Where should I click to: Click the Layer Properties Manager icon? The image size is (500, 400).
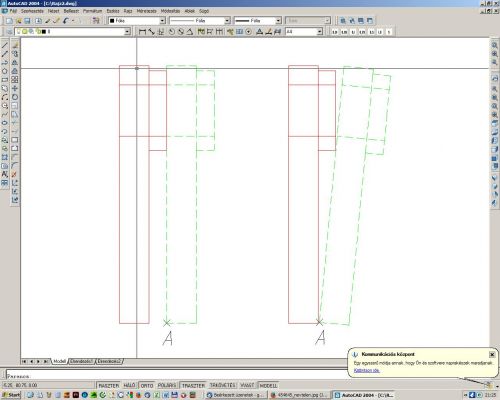[9, 32]
